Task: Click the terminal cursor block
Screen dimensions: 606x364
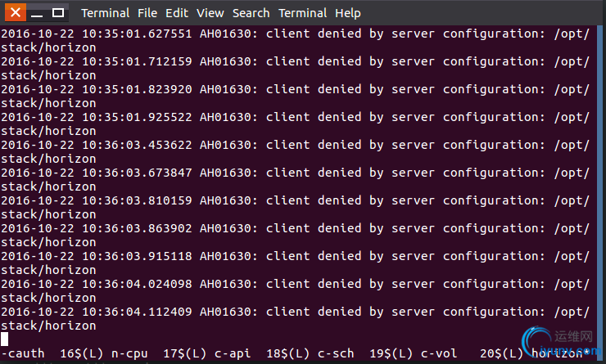Action: point(4,339)
